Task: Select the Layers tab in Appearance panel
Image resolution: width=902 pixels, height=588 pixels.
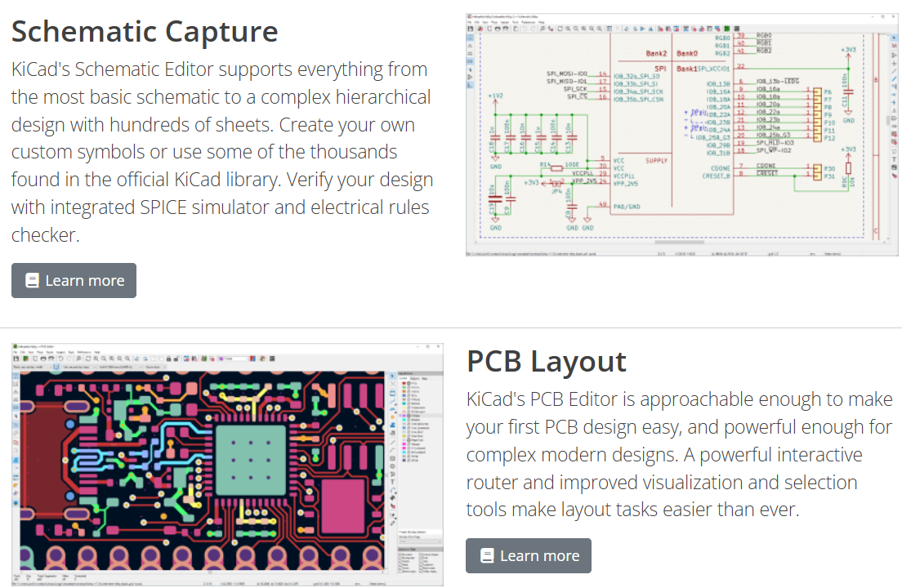Action: pyautogui.click(x=404, y=378)
